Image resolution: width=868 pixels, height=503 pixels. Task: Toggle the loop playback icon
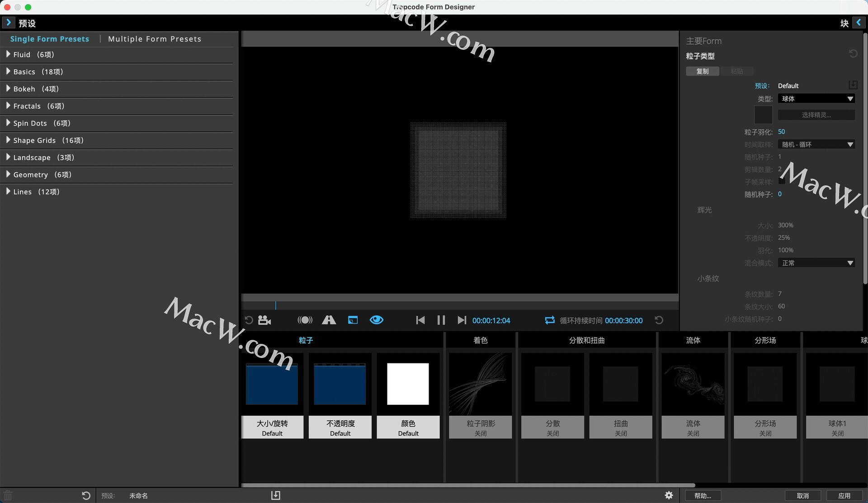point(550,320)
